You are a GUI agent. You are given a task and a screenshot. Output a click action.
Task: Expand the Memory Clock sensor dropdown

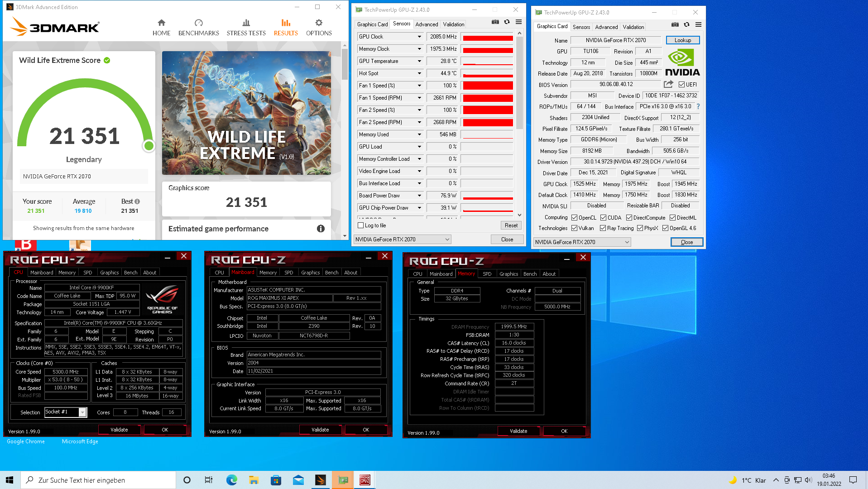coord(419,49)
